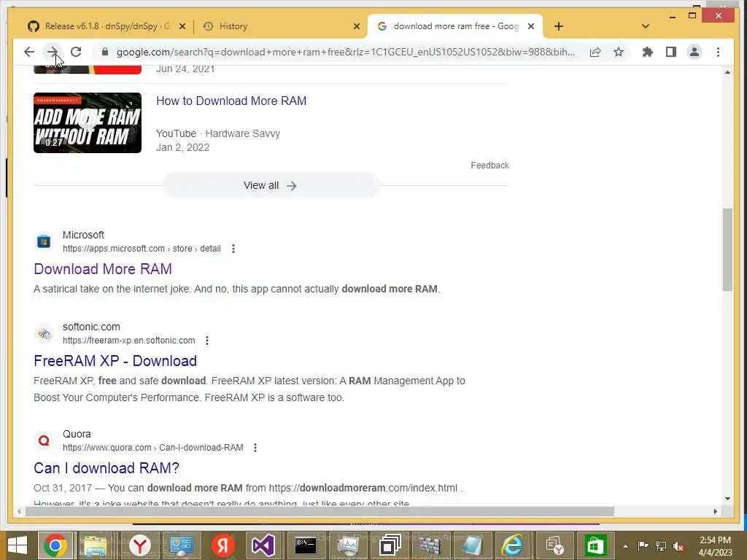Close the dnSpy GitHub tab
This screenshot has height=560, width=747.
point(182,26)
